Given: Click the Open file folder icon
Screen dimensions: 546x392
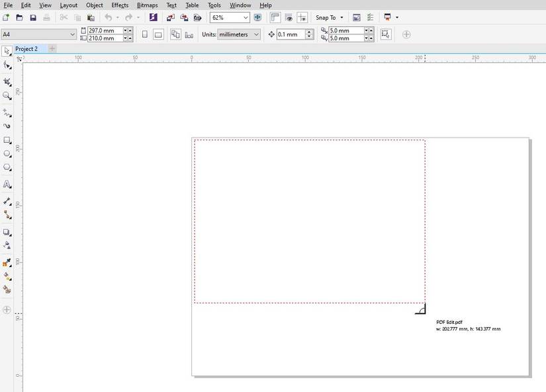Looking at the screenshot, I should click(19, 17).
